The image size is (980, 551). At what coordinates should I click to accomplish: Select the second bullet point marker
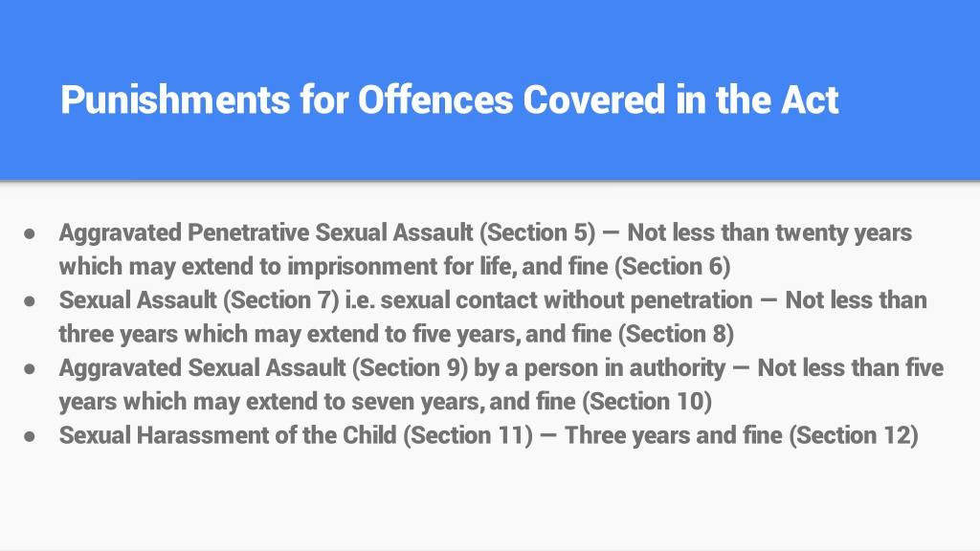click(x=30, y=301)
